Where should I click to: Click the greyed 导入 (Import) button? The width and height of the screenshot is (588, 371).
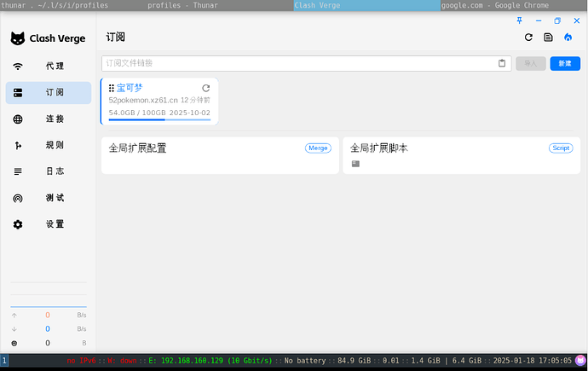coord(531,63)
